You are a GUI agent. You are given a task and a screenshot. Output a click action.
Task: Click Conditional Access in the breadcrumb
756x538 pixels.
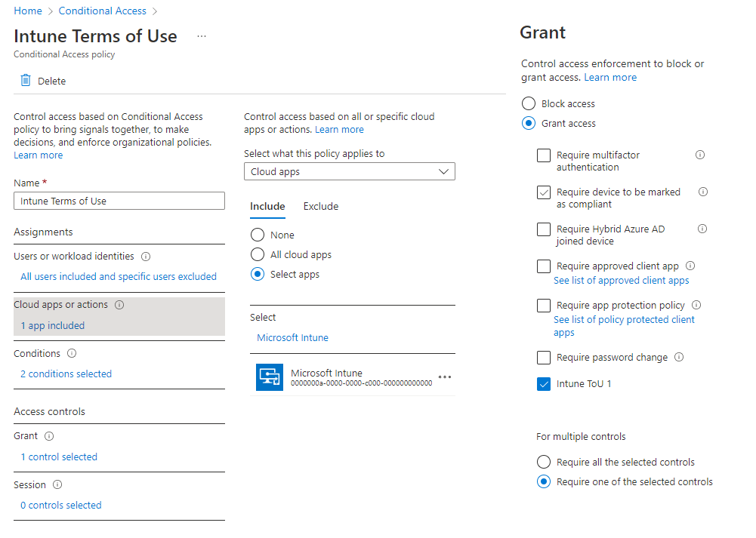[103, 11]
